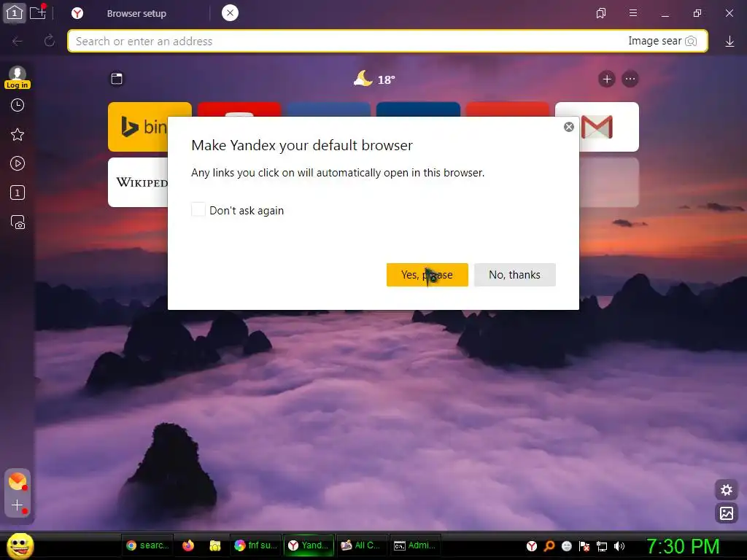Open the file explorer taskbar icon
The image size is (747, 560).
pyautogui.click(x=215, y=545)
